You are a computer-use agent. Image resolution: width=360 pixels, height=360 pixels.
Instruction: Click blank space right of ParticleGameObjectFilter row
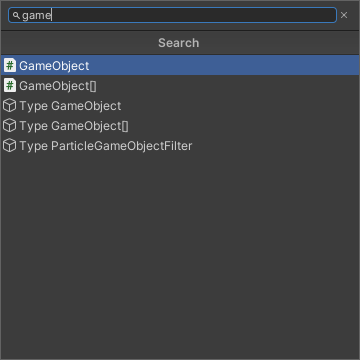tap(275, 146)
